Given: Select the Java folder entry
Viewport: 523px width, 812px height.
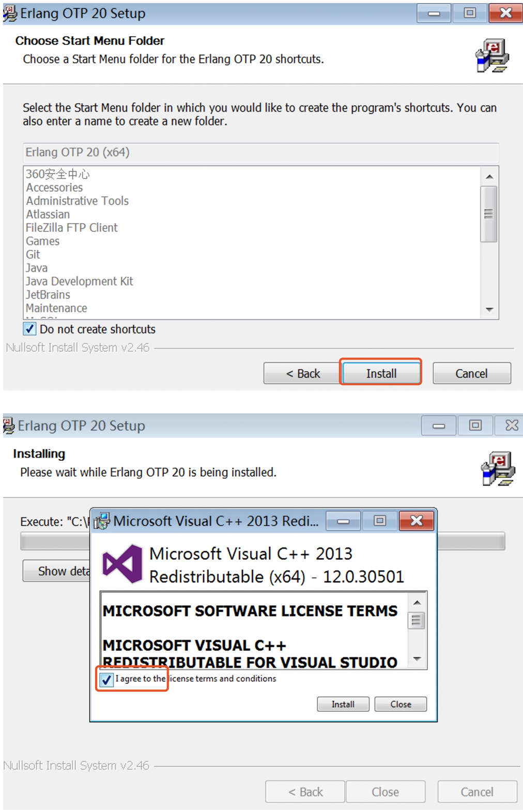Looking at the screenshot, I should tap(36, 268).
